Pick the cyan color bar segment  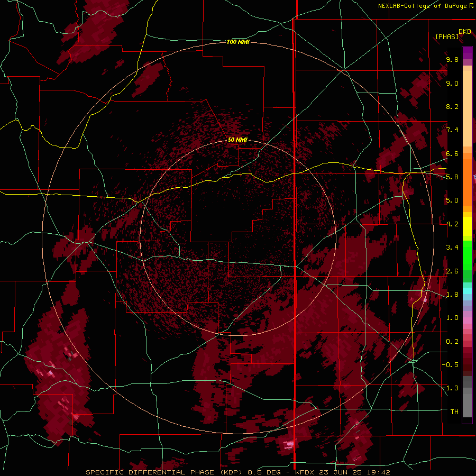pyautogui.click(x=467, y=290)
